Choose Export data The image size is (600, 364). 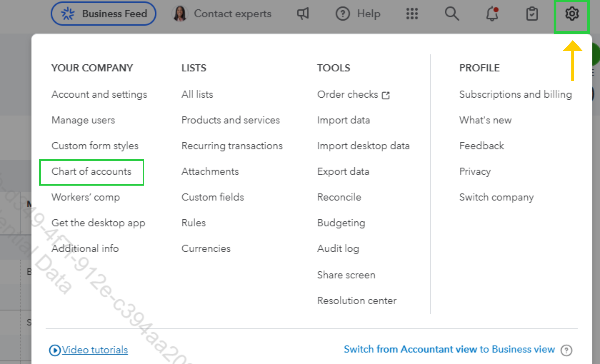point(343,171)
